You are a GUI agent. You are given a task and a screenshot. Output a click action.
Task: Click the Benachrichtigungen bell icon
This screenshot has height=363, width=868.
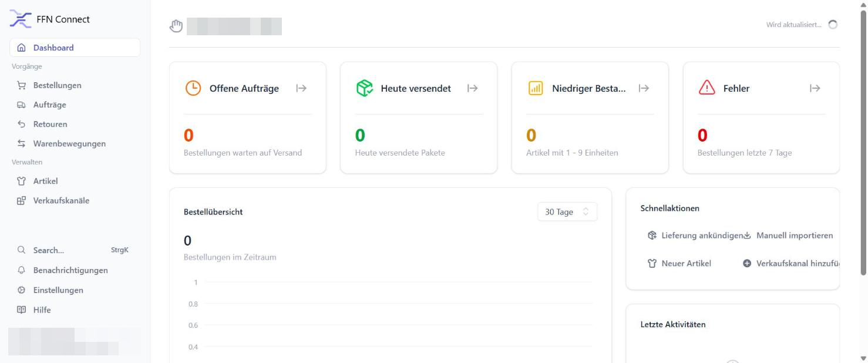22,270
